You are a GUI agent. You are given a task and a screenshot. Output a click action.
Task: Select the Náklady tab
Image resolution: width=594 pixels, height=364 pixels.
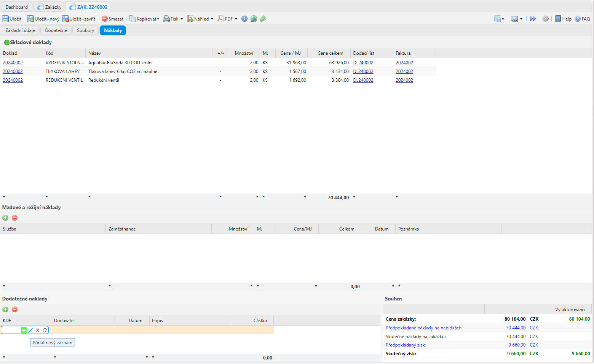pos(113,30)
